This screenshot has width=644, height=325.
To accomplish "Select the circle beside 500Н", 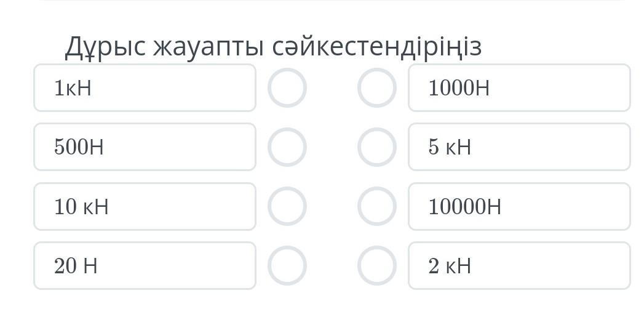I will tap(287, 147).
